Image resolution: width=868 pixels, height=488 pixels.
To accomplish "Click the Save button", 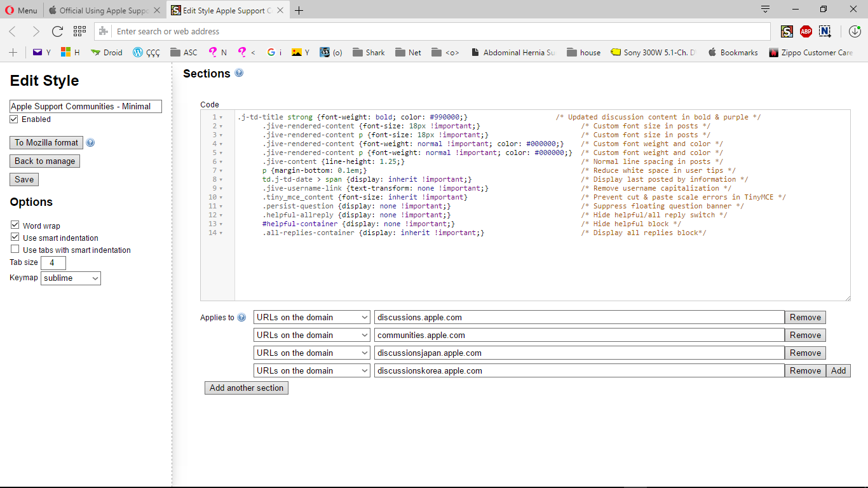I will point(24,180).
